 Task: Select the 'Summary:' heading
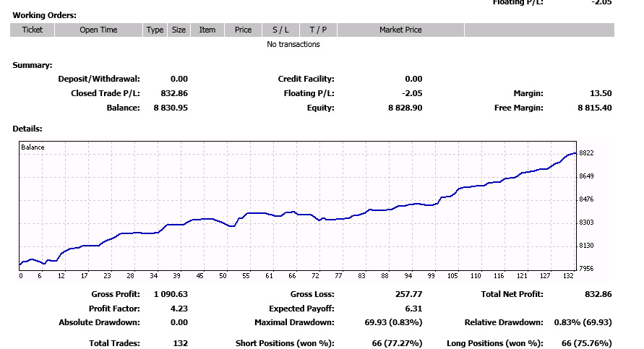click(33, 65)
